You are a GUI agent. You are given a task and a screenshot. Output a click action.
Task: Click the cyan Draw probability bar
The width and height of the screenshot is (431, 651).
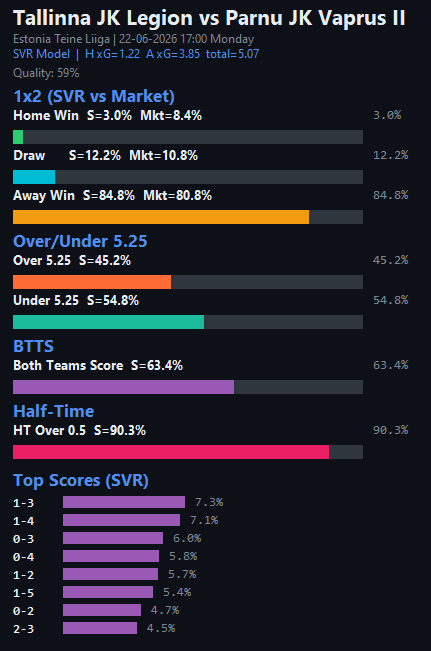[x=34, y=177]
